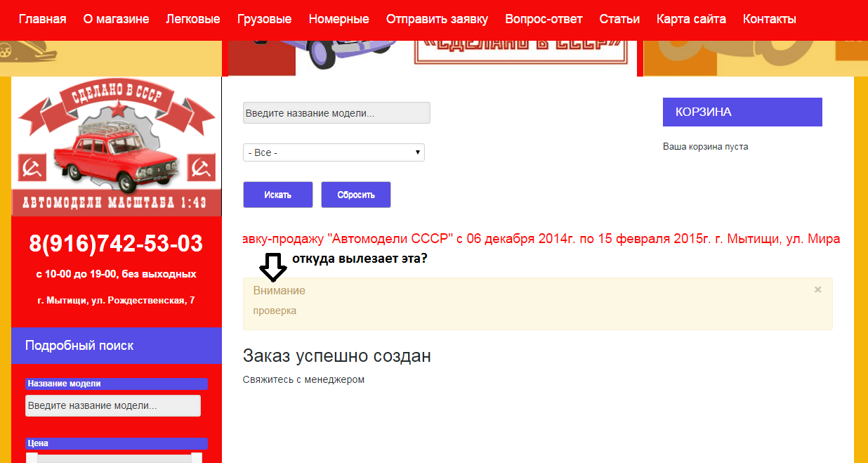Open the "Грузовые" section

(264, 19)
